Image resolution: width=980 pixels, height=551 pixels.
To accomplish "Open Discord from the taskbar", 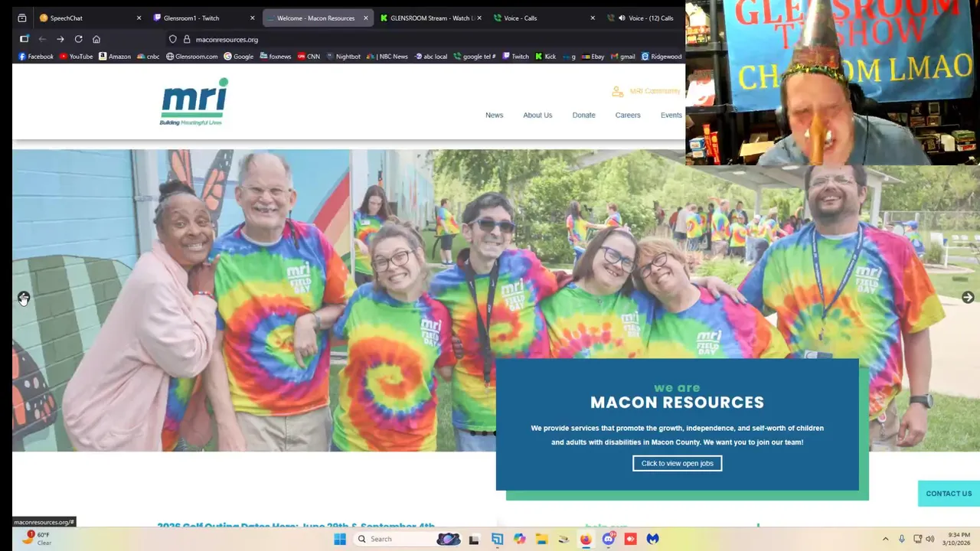I will [609, 539].
